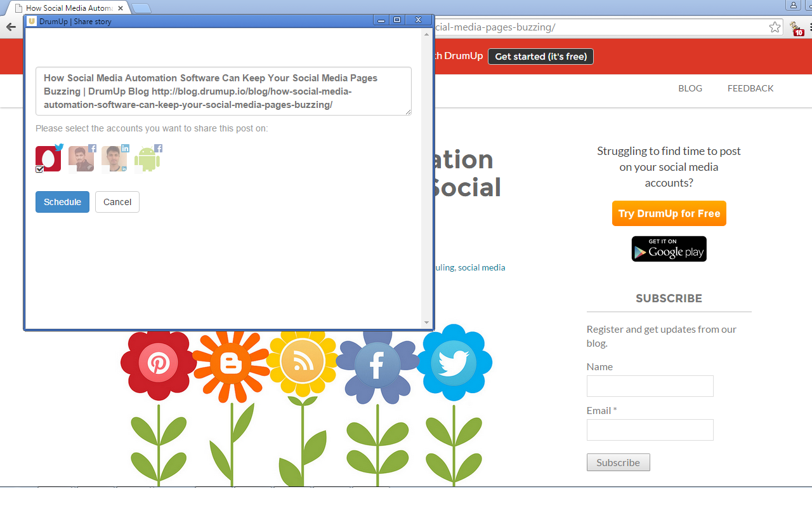Select the LinkedIn profile account
The image size is (812, 508).
coord(114,158)
